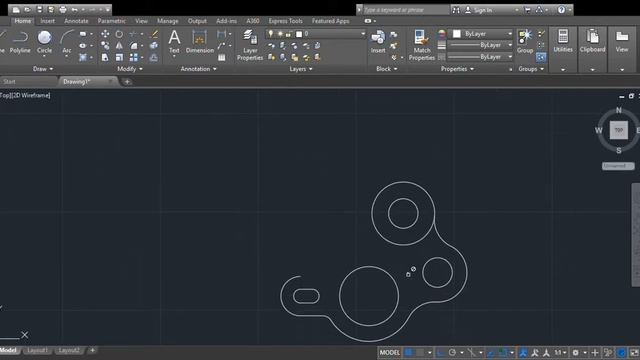
Task: Click the Array tool in Modify panel
Action: 133,58
